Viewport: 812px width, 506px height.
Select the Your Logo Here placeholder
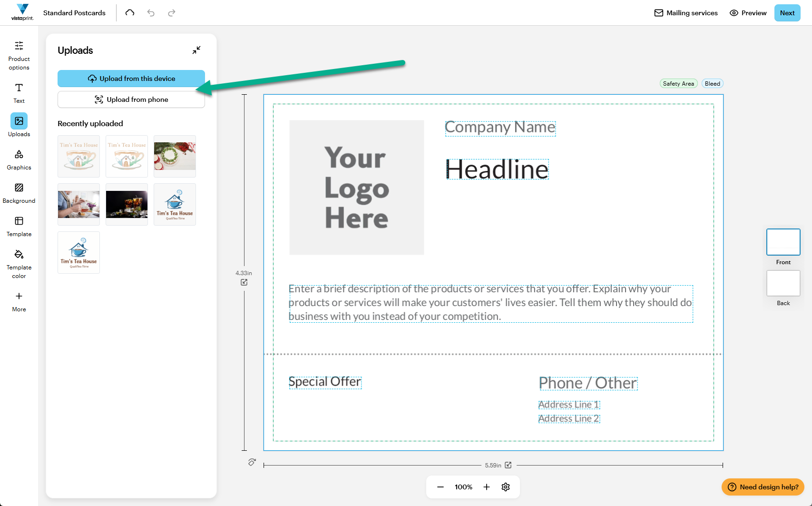pyautogui.click(x=357, y=188)
